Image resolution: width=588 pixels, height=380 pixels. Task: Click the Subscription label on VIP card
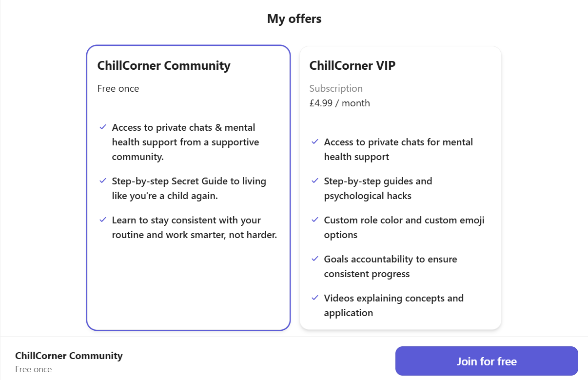coord(336,88)
